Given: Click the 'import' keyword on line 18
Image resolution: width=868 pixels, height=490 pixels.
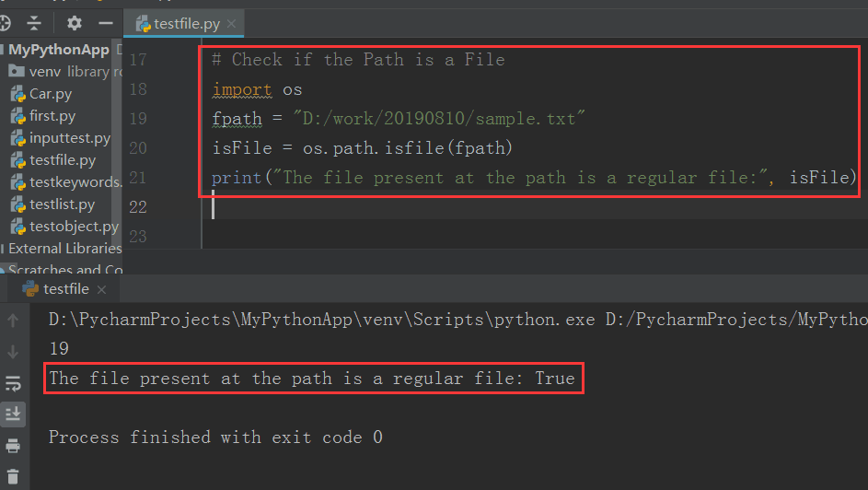Looking at the screenshot, I should pyautogui.click(x=242, y=89).
